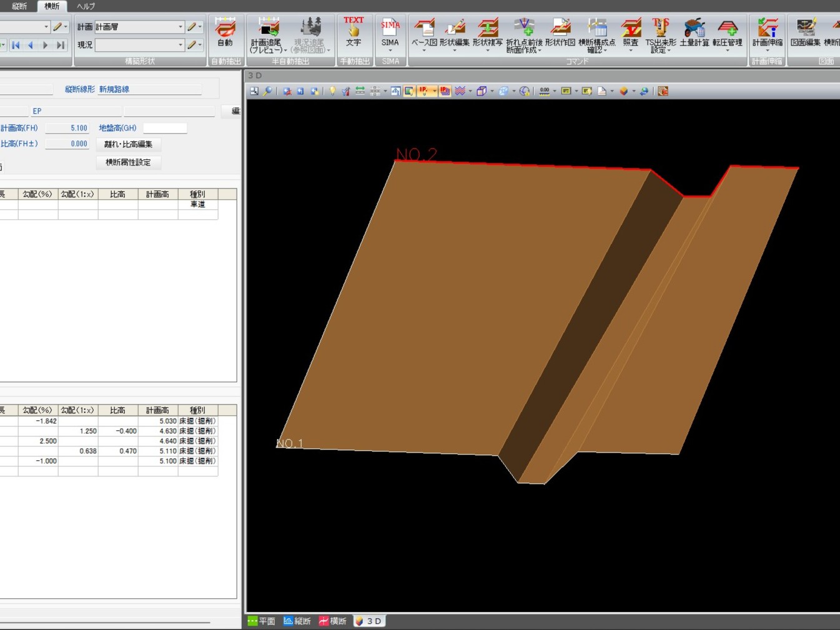Click the light bulb icon in 3D toolbar
This screenshot has width=840, height=630.
pos(332,91)
